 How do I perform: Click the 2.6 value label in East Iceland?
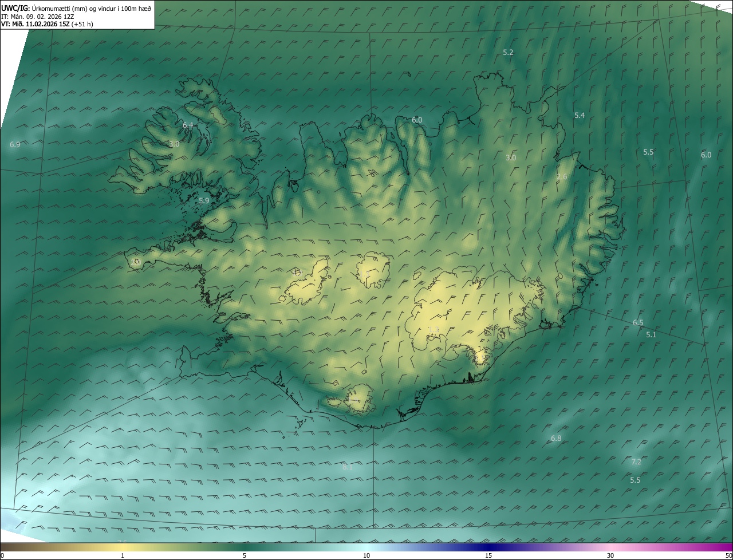(562, 176)
